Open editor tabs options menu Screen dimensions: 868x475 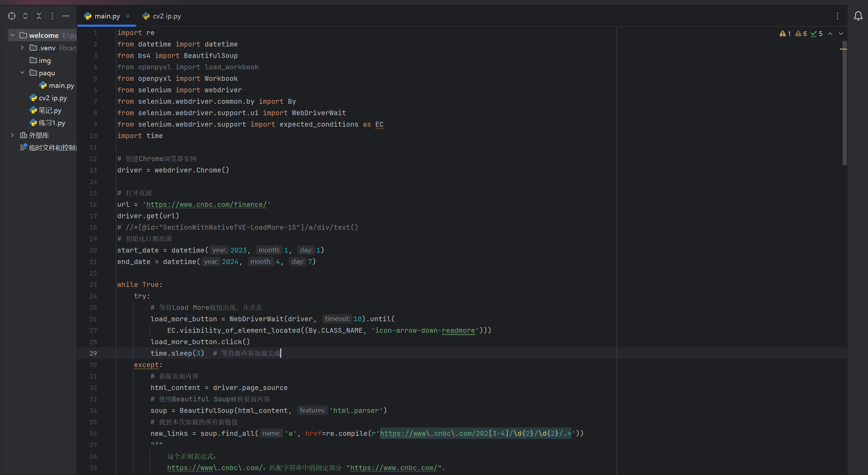click(x=837, y=16)
